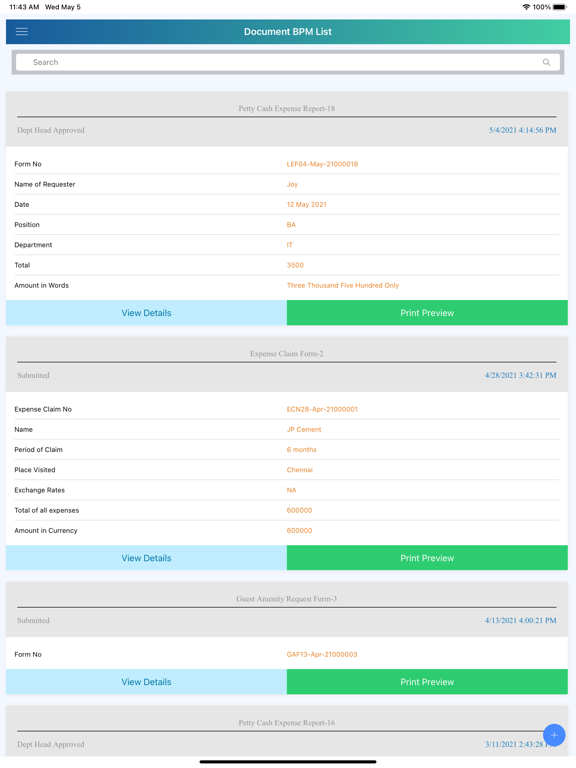Click period value 6 months

(x=302, y=449)
